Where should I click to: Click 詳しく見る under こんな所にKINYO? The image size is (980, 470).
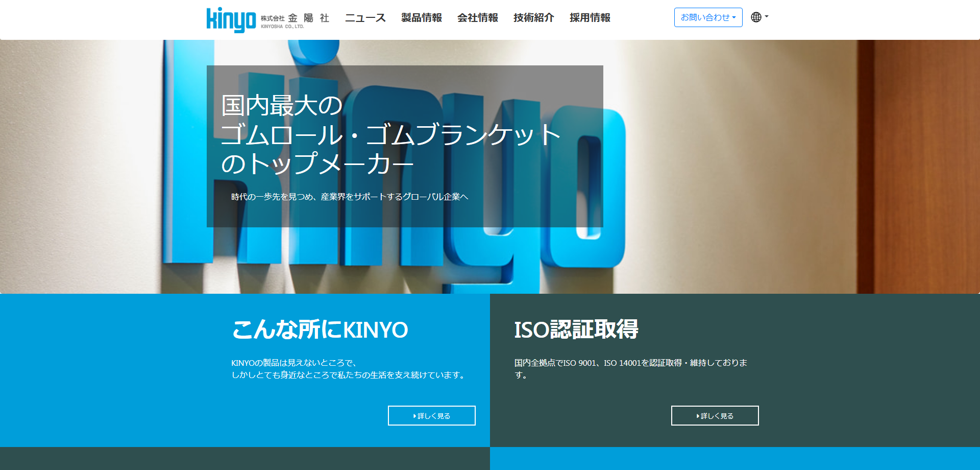[432, 416]
